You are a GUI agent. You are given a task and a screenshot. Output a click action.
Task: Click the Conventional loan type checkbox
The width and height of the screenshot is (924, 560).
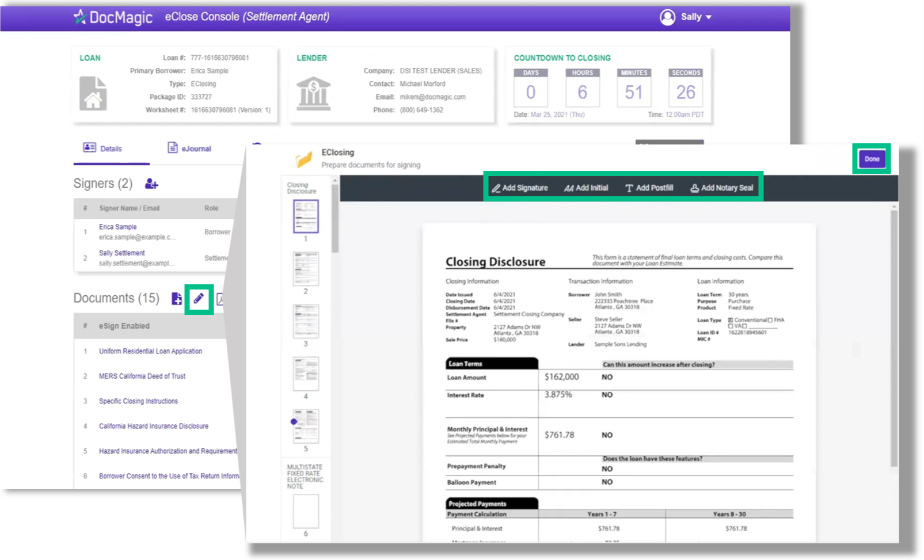731,320
